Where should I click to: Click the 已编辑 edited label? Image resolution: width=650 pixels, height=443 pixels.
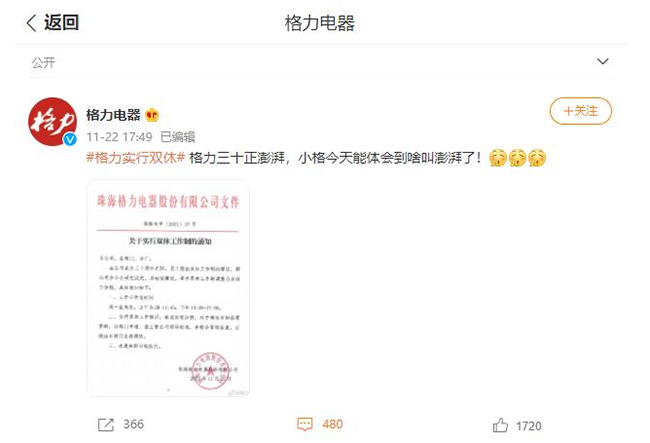[x=177, y=137]
